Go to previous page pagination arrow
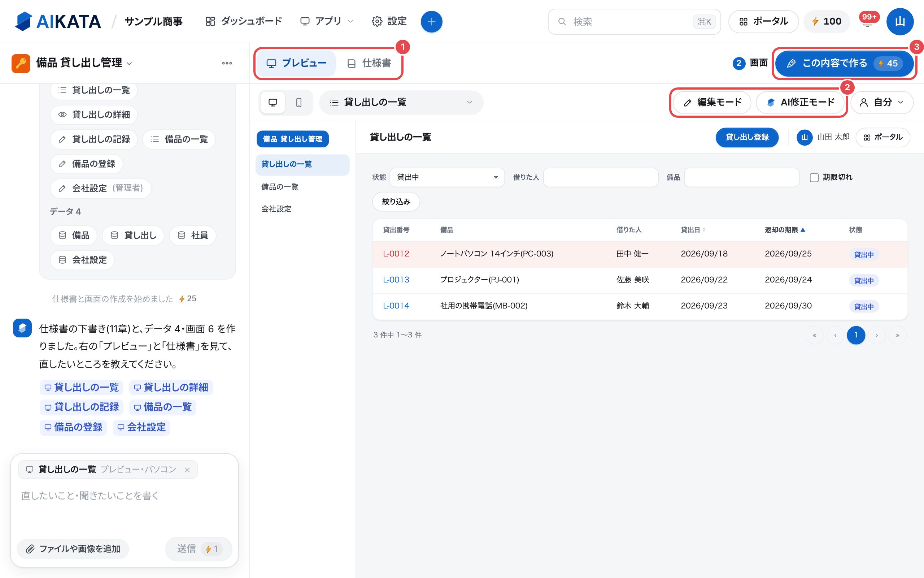This screenshot has height=578, width=924. coord(835,335)
